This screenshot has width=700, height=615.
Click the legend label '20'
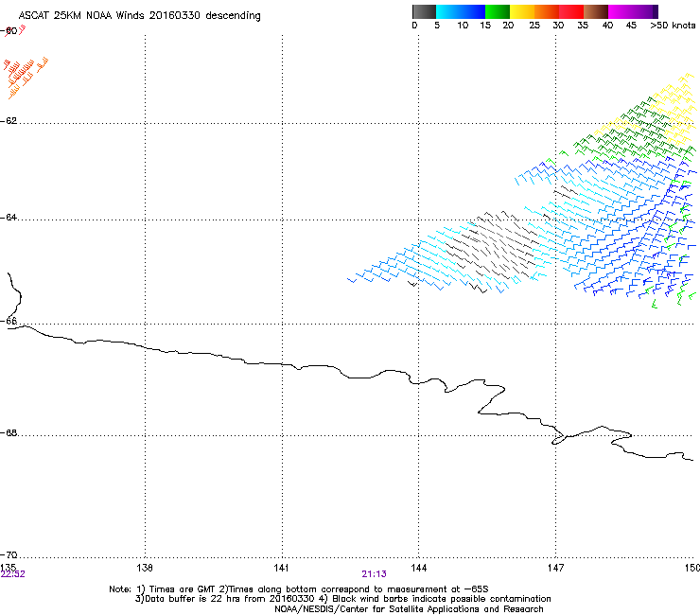pos(509,26)
